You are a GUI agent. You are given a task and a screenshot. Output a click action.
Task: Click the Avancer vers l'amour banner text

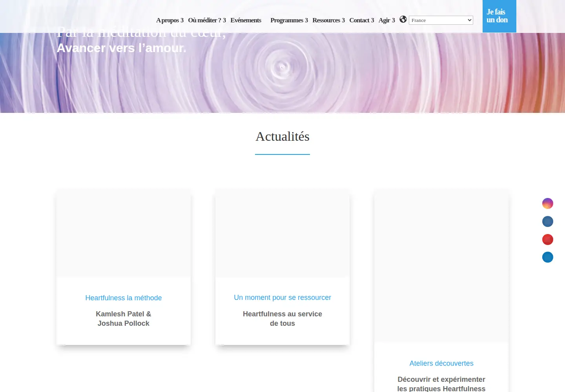pos(122,48)
